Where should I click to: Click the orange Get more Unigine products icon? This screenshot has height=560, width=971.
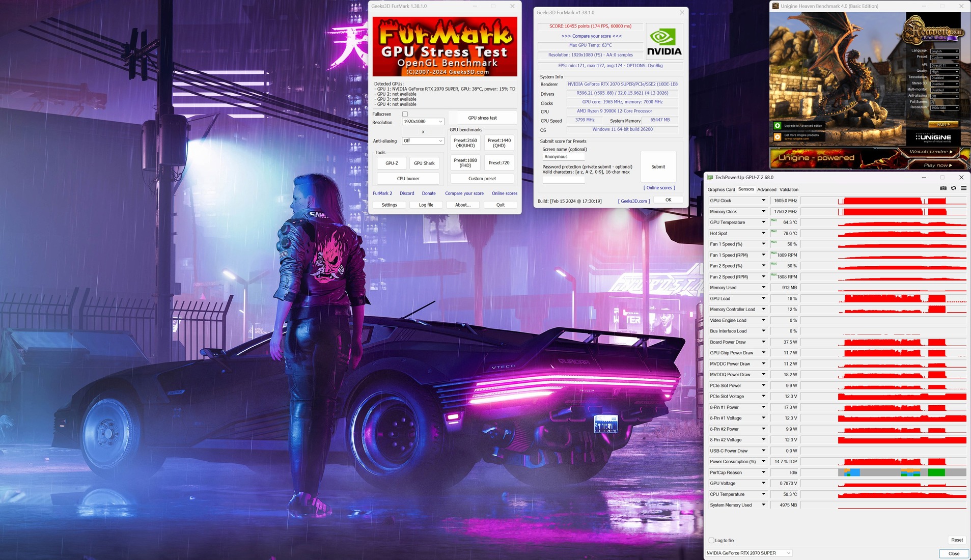click(778, 137)
